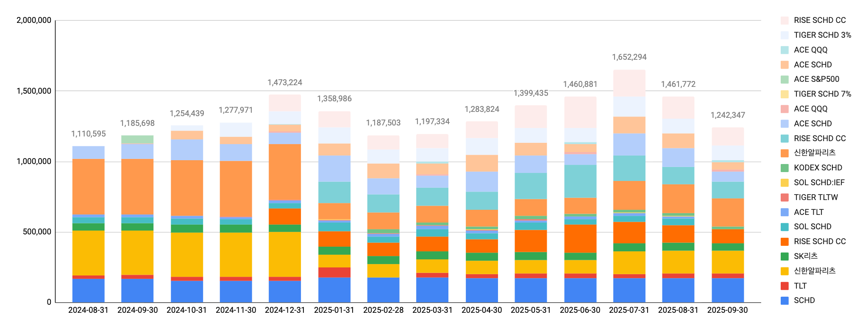Click the large orange segment of 2024-10-31 bar
This screenshot has height=331, width=868.
pyautogui.click(x=186, y=188)
